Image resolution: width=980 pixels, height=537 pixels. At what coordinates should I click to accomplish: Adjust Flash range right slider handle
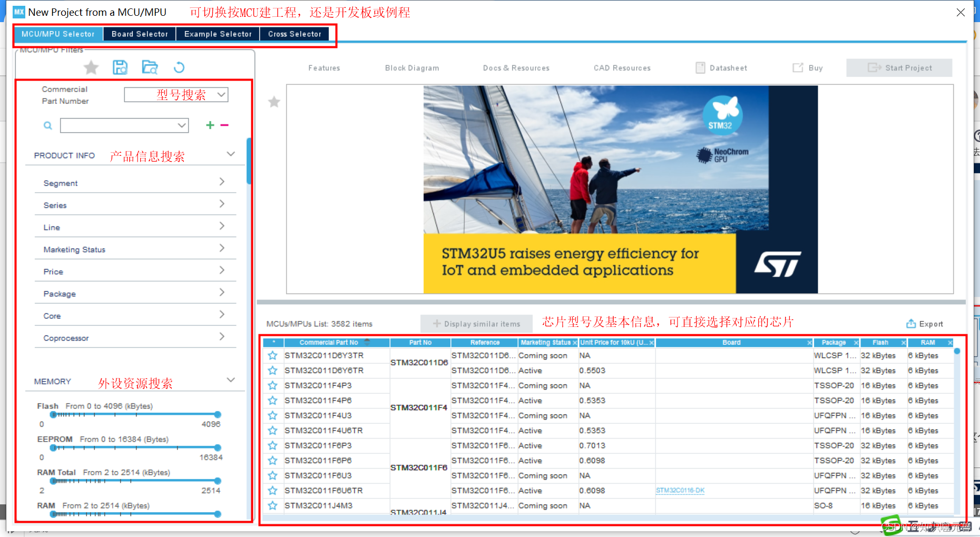click(x=218, y=415)
